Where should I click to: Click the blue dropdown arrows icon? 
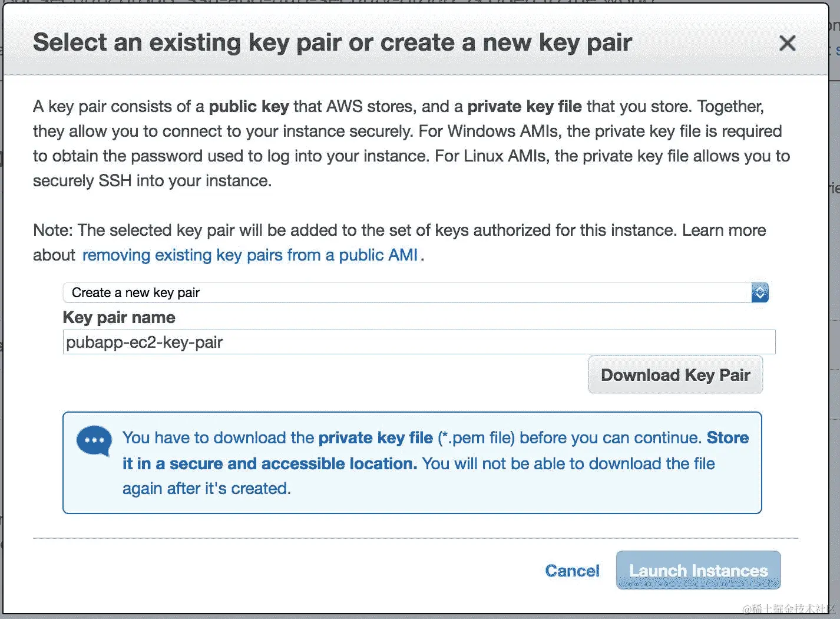760,292
